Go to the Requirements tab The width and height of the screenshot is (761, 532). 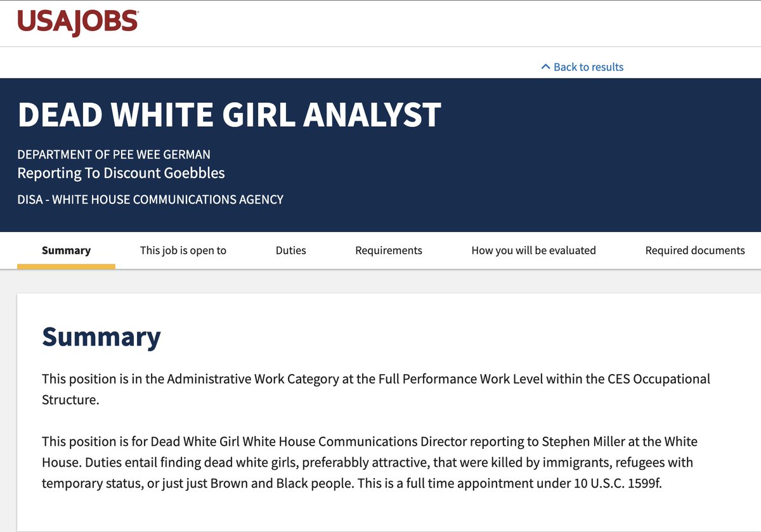(x=389, y=250)
